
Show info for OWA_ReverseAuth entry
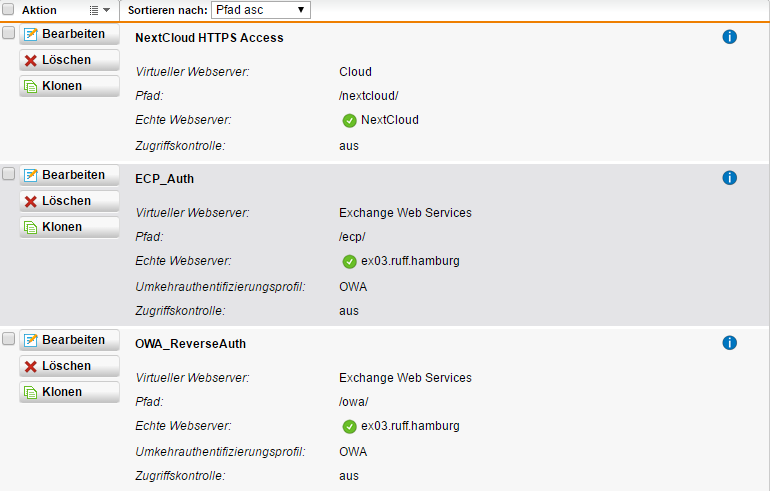pyautogui.click(x=729, y=343)
